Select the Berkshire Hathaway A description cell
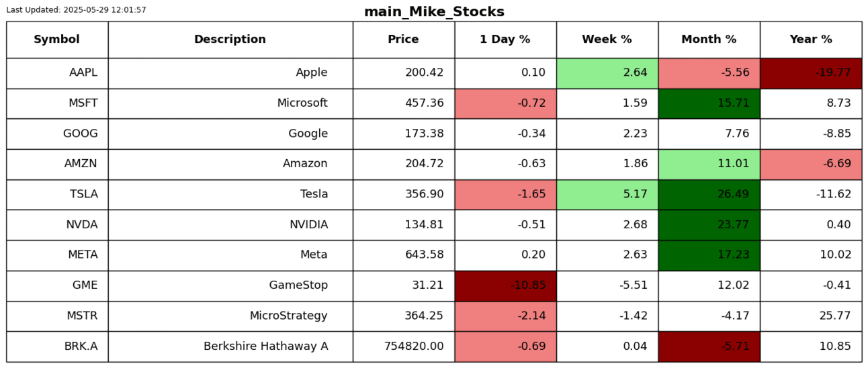This screenshot has height=368, width=868. coord(265,347)
